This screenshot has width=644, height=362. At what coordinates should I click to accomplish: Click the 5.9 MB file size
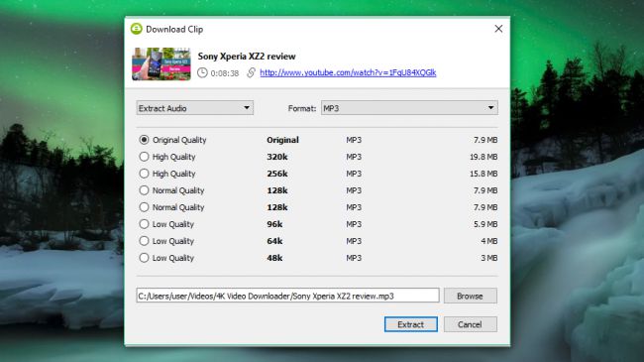coord(485,224)
